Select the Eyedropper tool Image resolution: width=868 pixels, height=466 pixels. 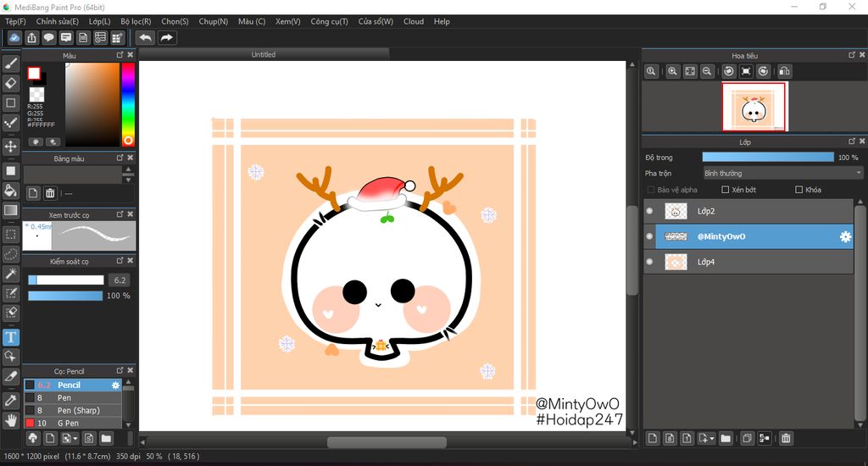10,401
